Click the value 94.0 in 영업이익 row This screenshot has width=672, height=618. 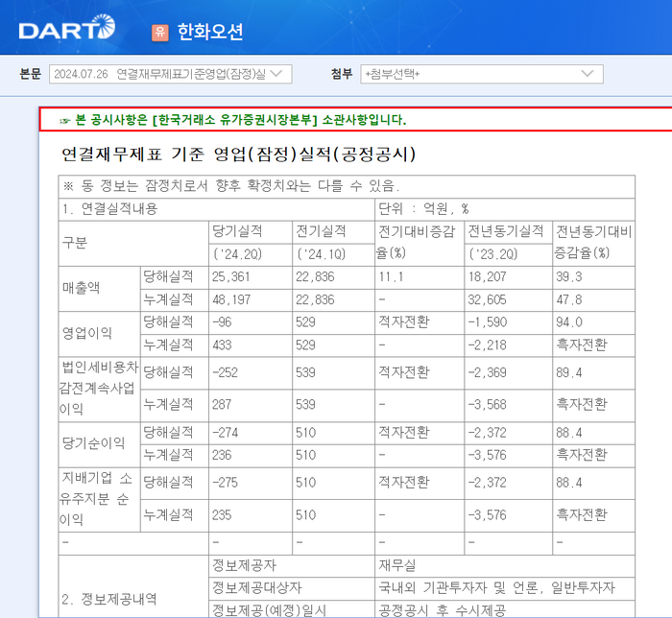pyautogui.click(x=569, y=322)
